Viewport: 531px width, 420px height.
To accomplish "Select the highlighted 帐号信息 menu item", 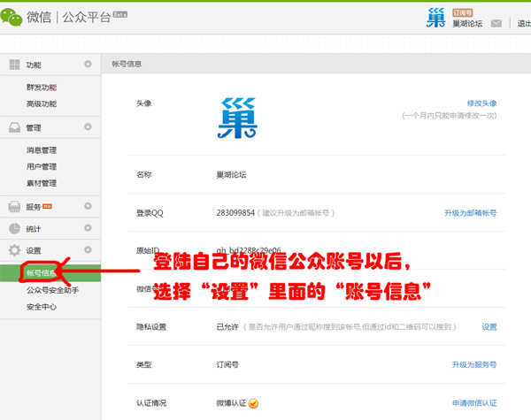I will click(x=50, y=273).
